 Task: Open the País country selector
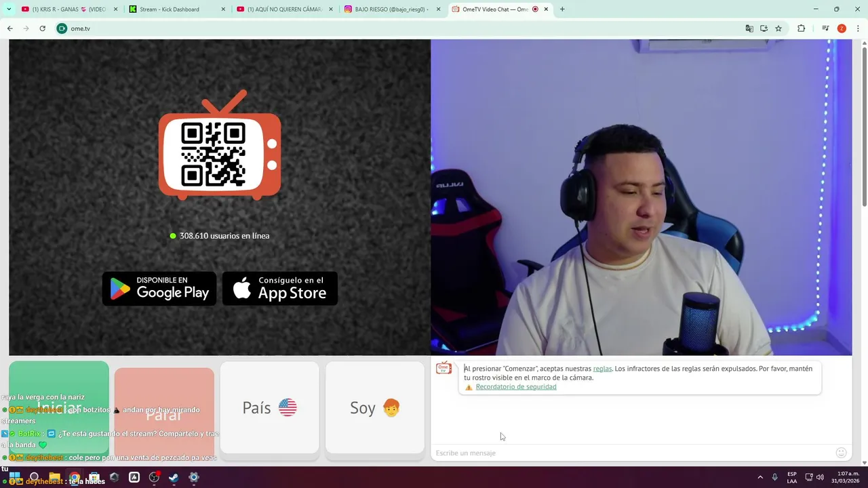tap(270, 407)
